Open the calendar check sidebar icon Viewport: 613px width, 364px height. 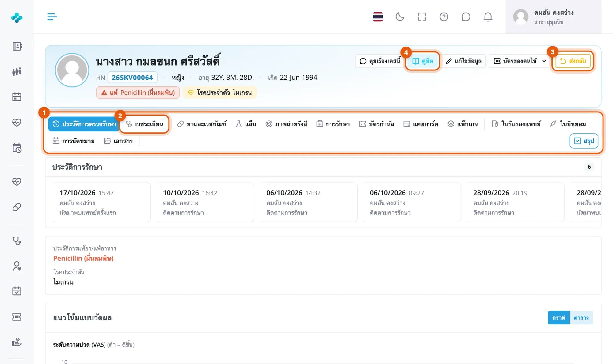pyautogui.click(x=17, y=291)
